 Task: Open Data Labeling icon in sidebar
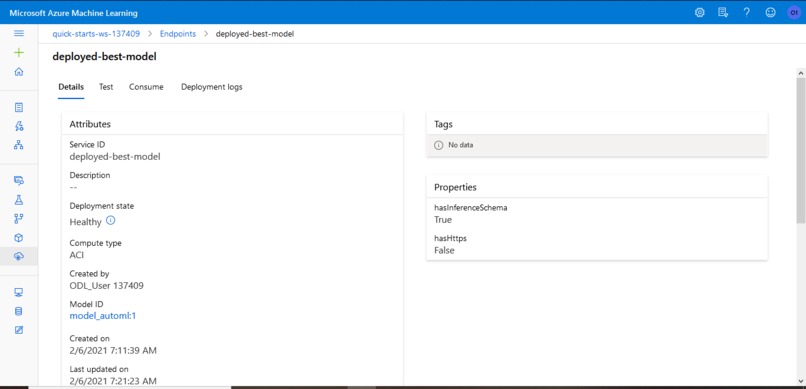(x=19, y=330)
